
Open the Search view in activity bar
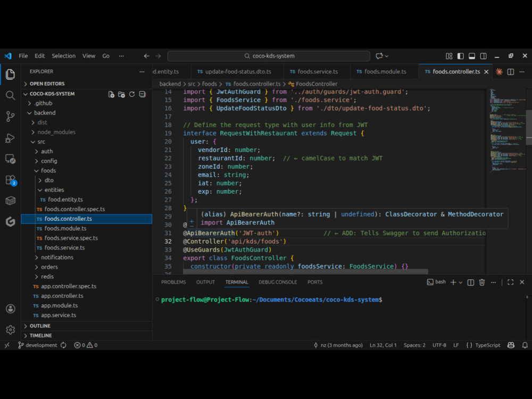tap(10, 95)
